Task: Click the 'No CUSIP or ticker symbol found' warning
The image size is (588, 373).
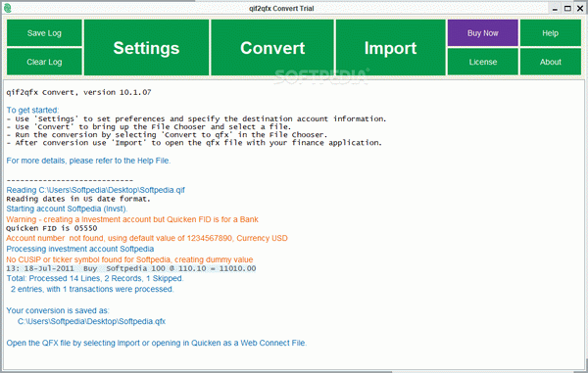Action: 129,259
